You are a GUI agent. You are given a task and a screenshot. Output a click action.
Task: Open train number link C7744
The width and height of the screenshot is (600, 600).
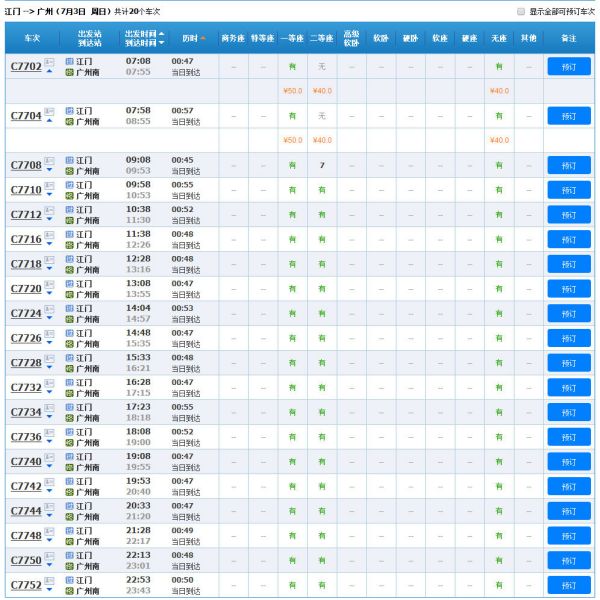26,511
